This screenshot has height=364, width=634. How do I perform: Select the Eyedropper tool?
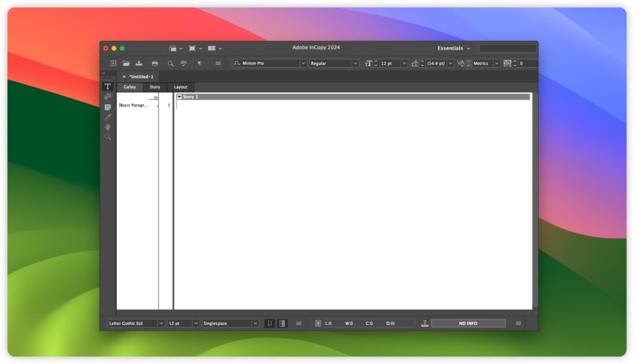click(x=107, y=116)
